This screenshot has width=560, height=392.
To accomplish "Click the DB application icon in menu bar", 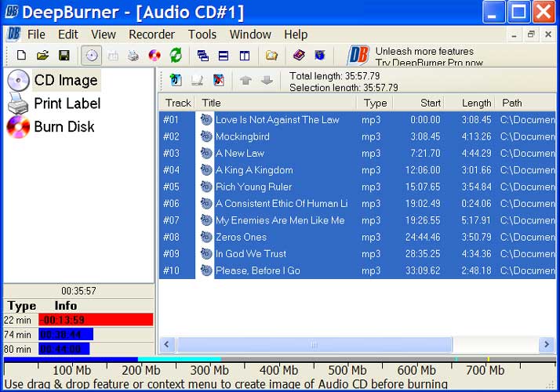I will 13,34.
